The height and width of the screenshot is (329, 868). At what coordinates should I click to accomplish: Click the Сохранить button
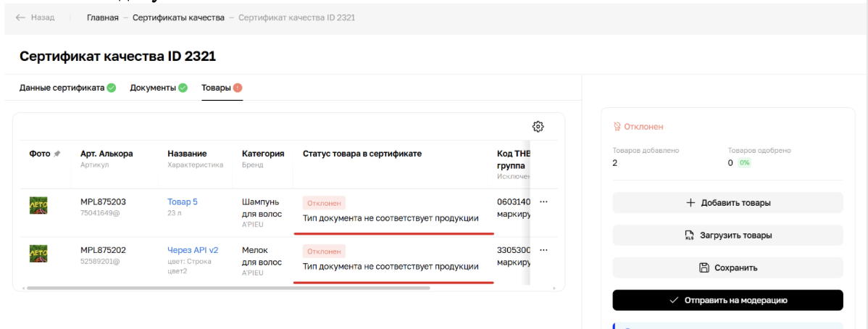point(727,267)
